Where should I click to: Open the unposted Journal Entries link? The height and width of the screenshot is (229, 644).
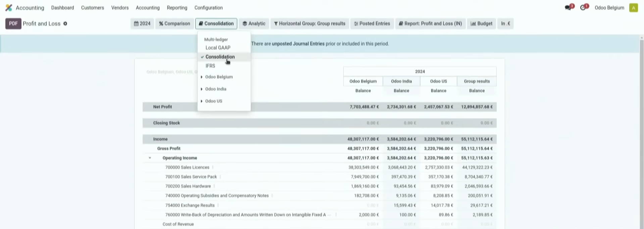coord(298,44)
